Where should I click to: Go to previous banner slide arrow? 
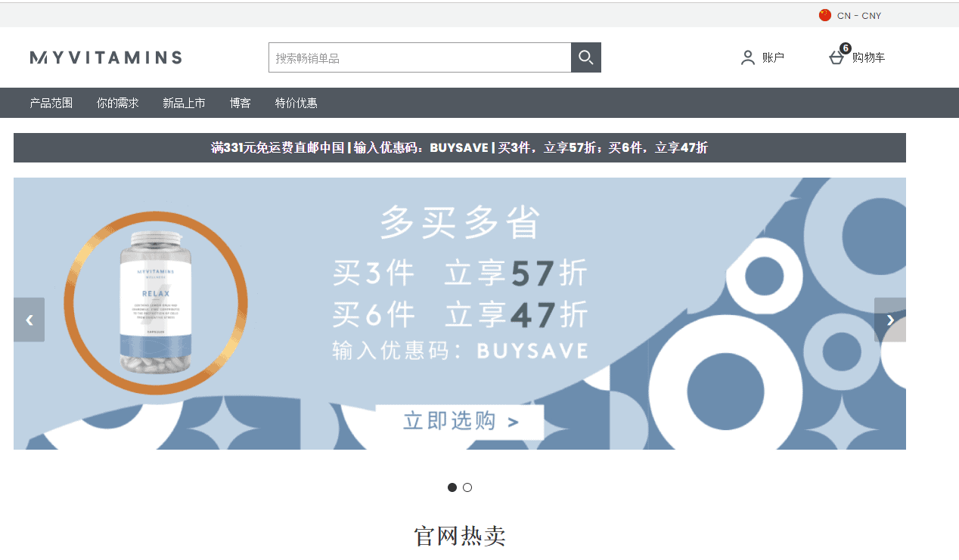29,320
